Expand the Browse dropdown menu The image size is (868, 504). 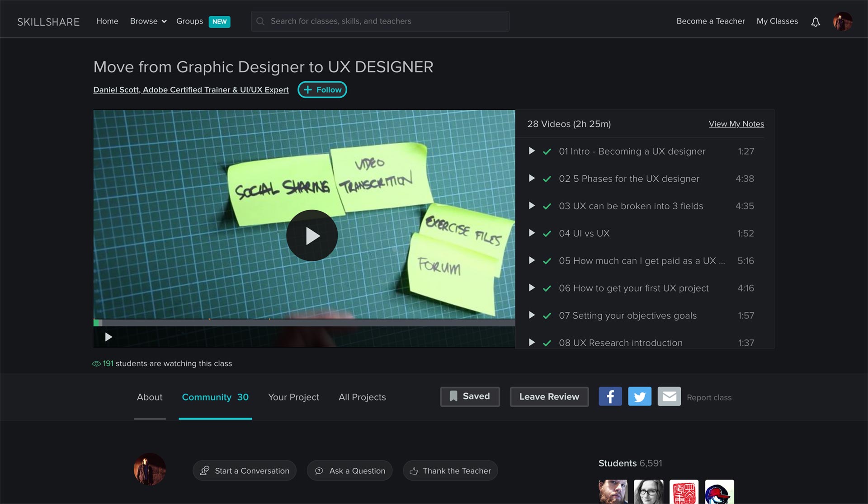point(148,21)
